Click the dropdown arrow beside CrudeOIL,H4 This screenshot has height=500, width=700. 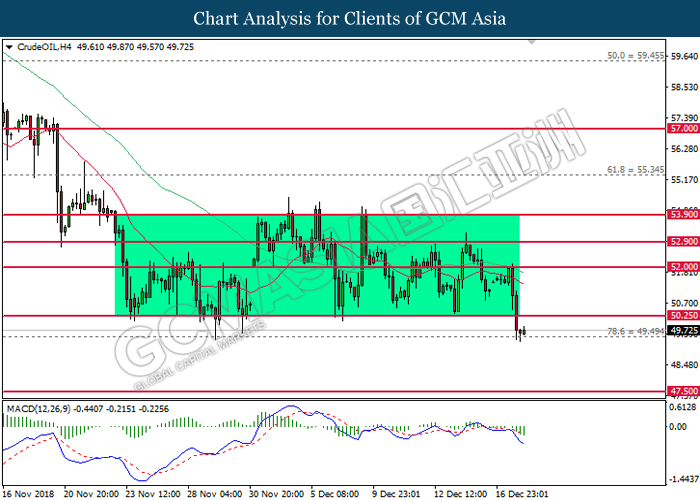click(x=9, y=47)
